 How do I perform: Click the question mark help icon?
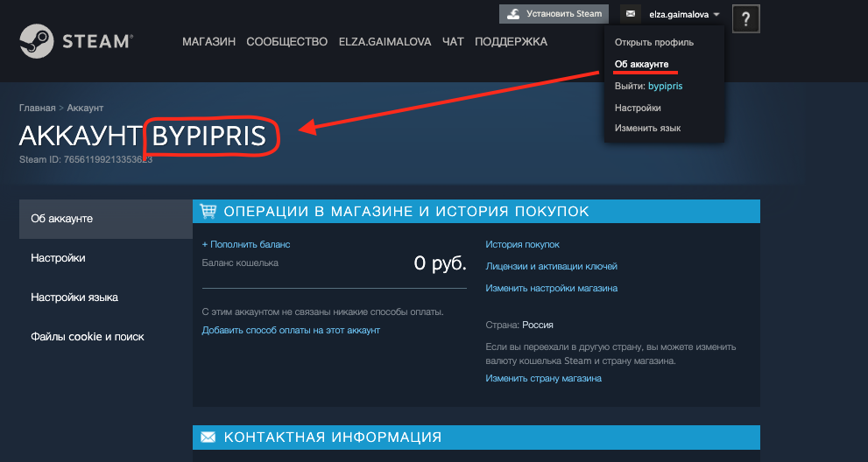pyautogui.click(x=745, y=19)
